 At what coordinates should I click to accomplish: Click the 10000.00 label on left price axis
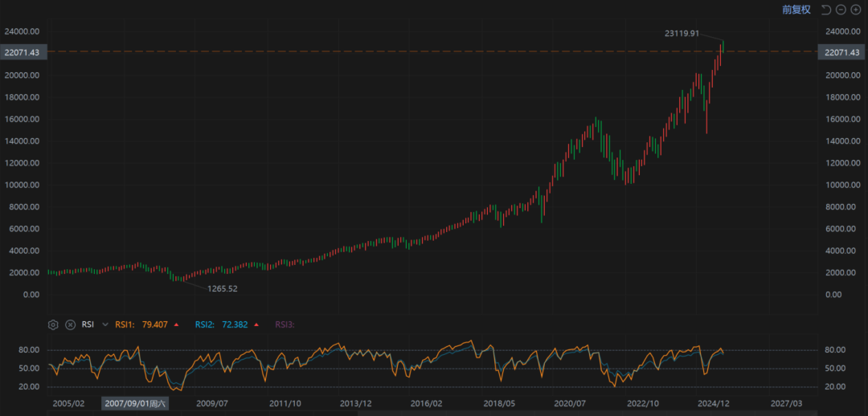point(22,185)
